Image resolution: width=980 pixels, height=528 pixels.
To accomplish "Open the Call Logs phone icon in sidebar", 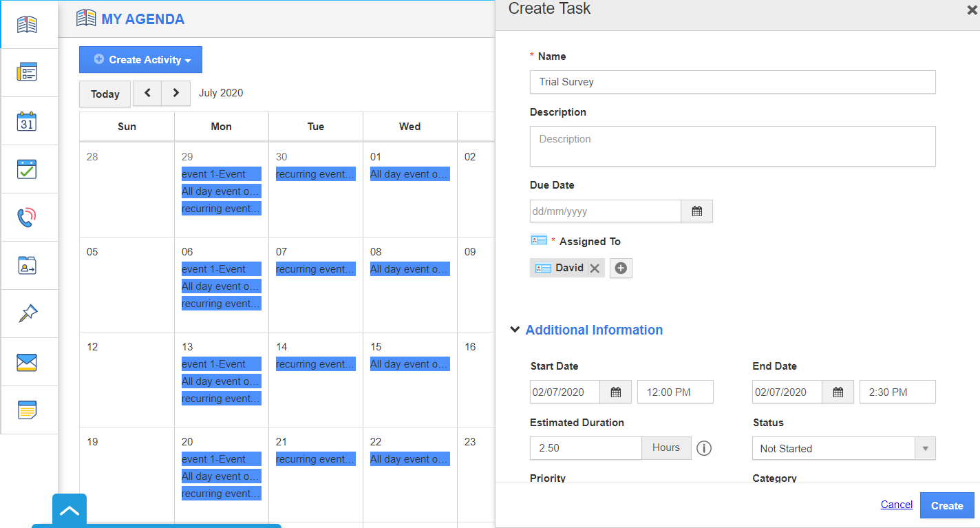I will coord(28,218).
